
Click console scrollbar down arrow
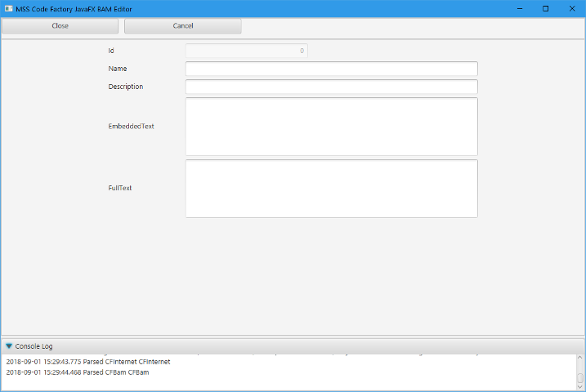[580, 387]
